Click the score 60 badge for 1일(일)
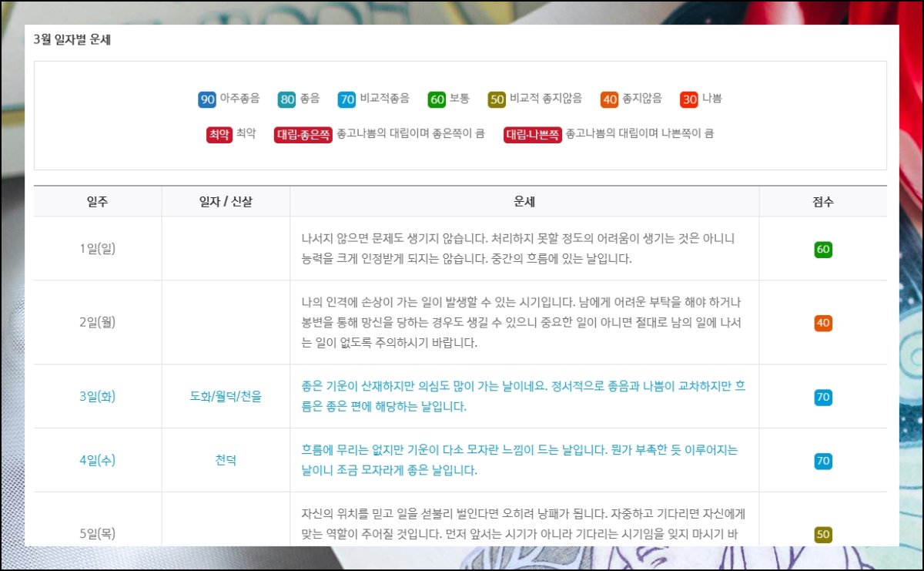This screenshot has height=571, width=924. click(823, 250)
